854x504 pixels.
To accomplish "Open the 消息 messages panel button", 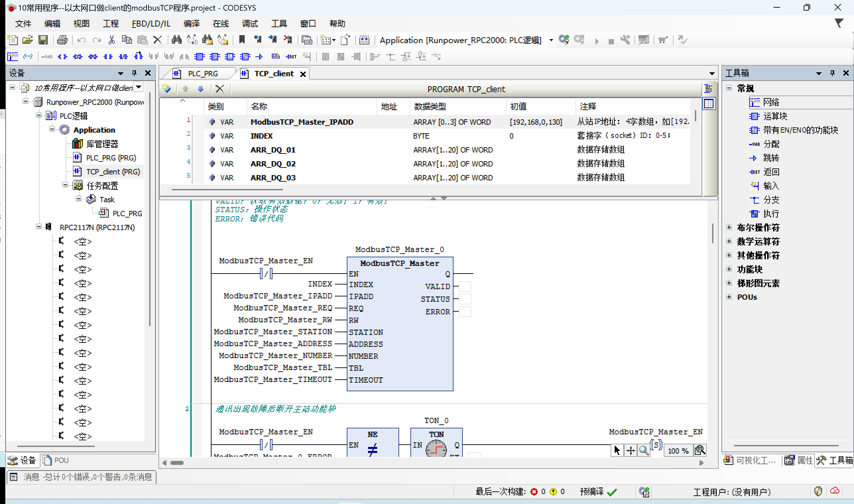I will [82, 477].
